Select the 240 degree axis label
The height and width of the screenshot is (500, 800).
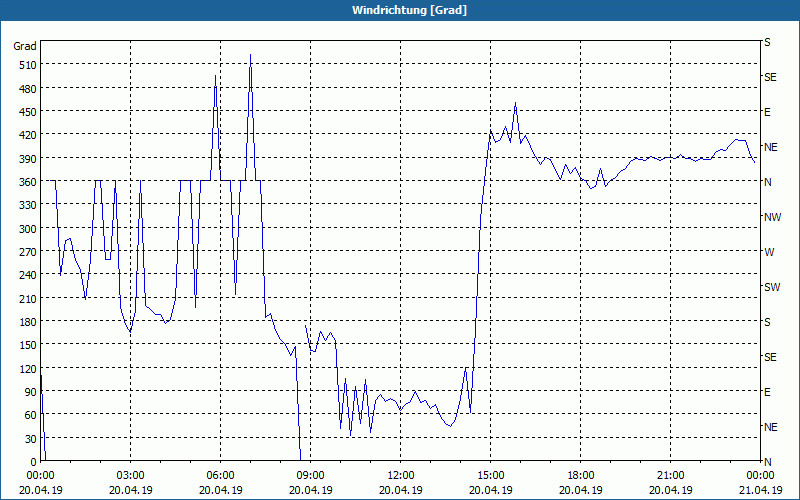click(28, 275)
